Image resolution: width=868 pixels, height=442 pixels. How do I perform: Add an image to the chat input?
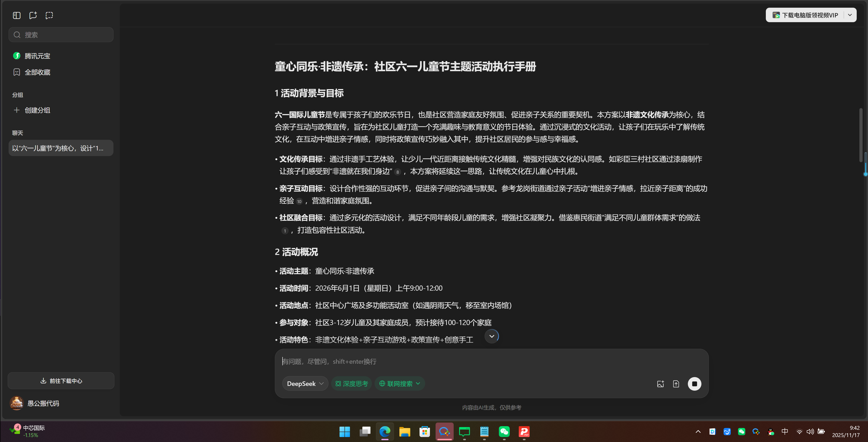coord(660,384)
